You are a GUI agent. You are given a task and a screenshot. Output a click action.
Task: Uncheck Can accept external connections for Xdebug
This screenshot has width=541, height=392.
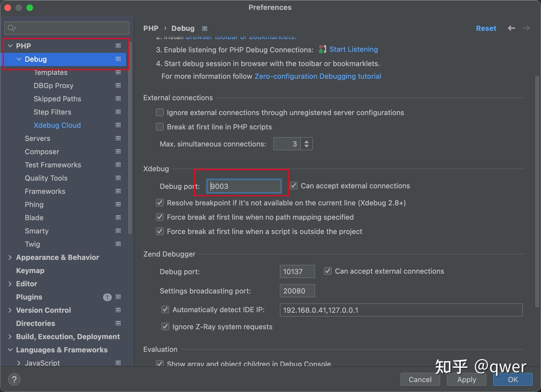(293, 186)
